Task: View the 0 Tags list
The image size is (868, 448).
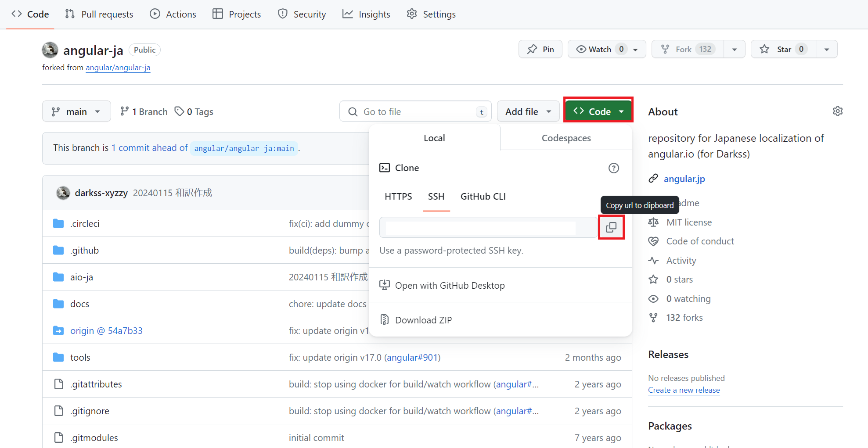Action: coord(194,111)
